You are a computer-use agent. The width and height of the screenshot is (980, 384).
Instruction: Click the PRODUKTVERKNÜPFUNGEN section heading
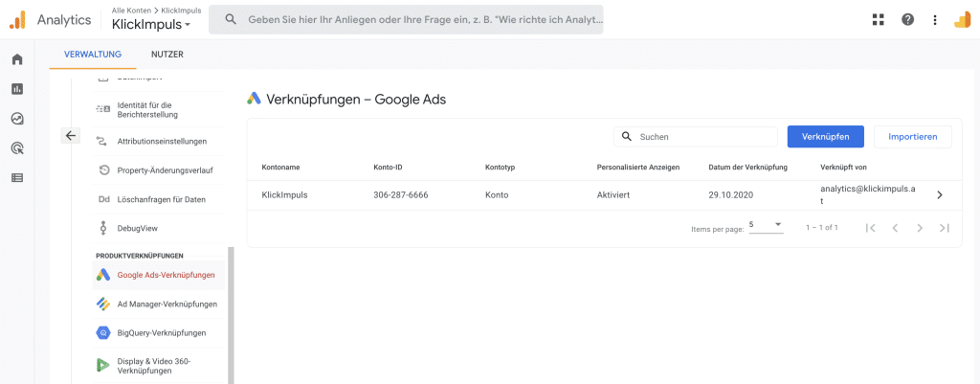pyautogui.click(x=140, y=256)
